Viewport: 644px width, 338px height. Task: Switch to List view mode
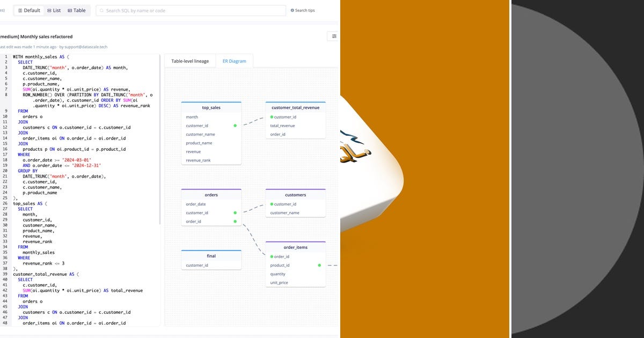click(53, 10)
